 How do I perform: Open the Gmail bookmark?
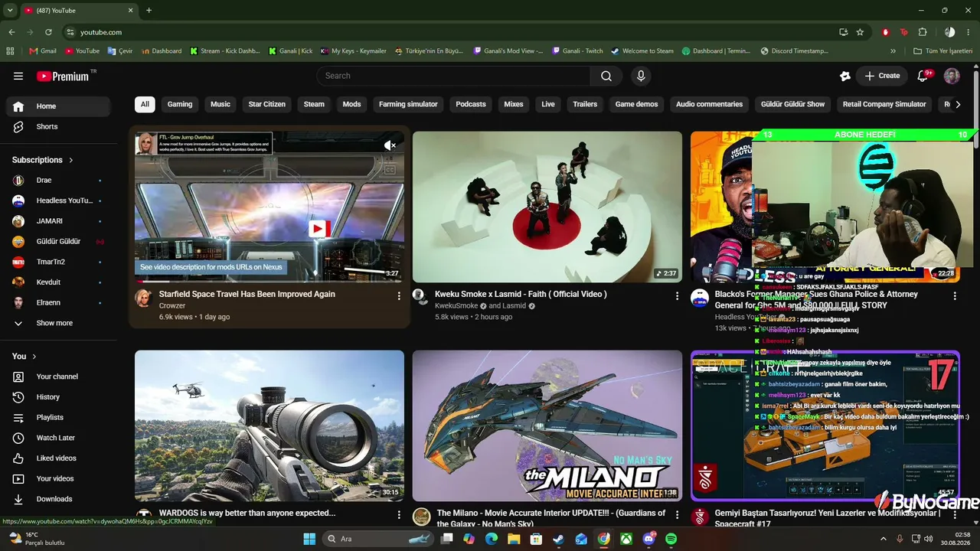(x=43, y=51)
